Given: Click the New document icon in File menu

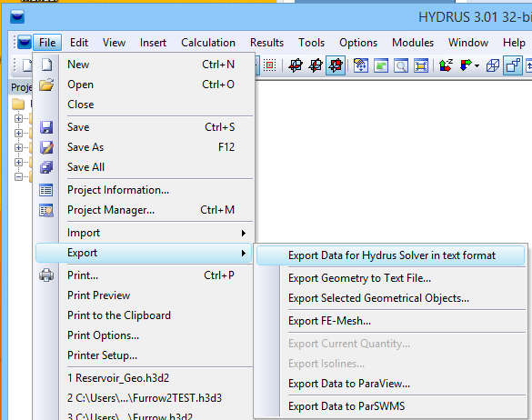Looking at the screenshot, I should click(x=46, y=65).
